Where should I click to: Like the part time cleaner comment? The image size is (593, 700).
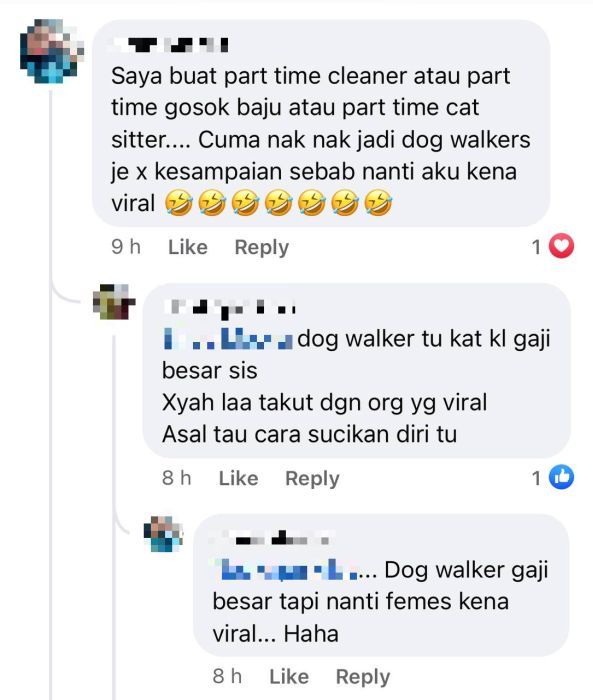click(x=188, y=247)
